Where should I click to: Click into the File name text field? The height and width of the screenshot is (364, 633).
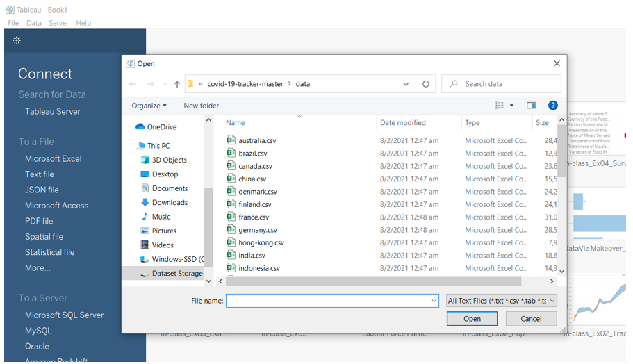click(x=327, y=301)
